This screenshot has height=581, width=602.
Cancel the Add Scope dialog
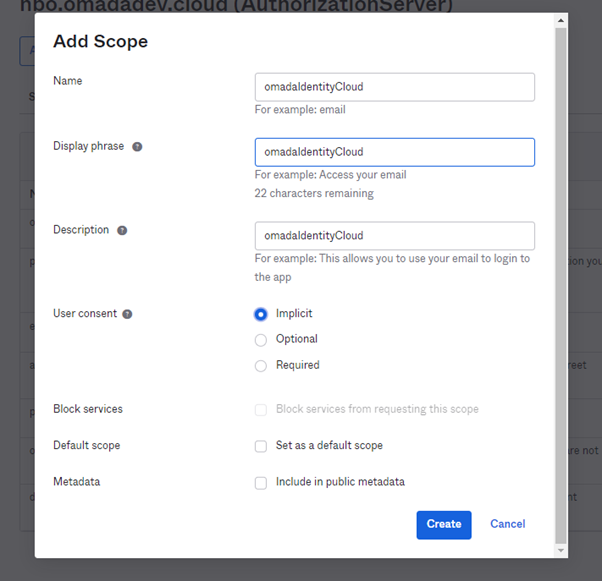point(508,524)
